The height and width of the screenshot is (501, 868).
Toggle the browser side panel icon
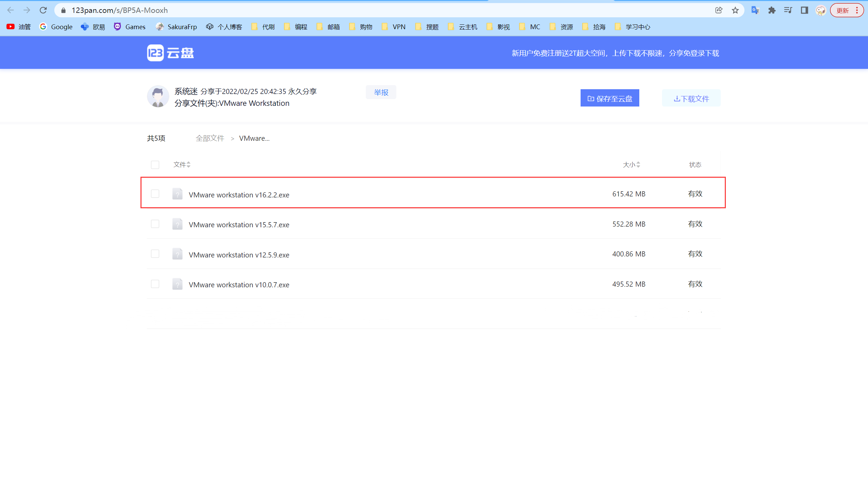click(x=804, y=10)
